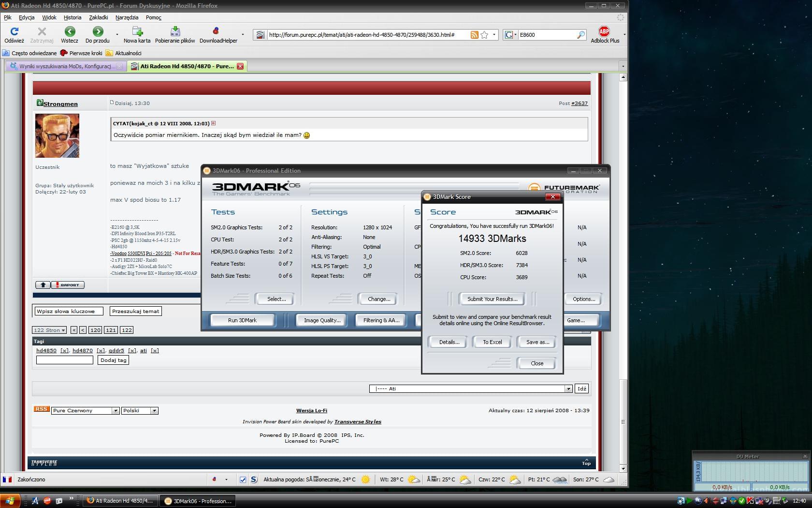Viewport: 812px width, 508px height.
Task: Open Pt: 21°C rainy forecast icon
Action: tap(560, 479)
